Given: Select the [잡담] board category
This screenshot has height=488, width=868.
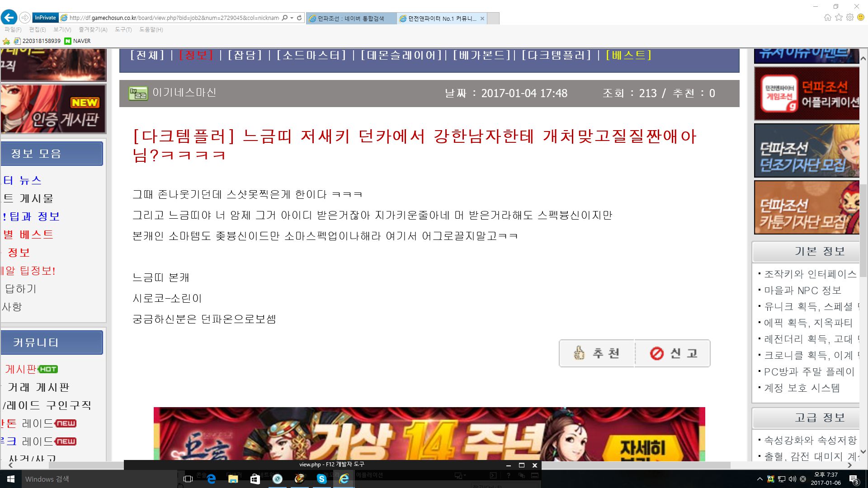Looking at the screenshot, I should pos(245,55).
